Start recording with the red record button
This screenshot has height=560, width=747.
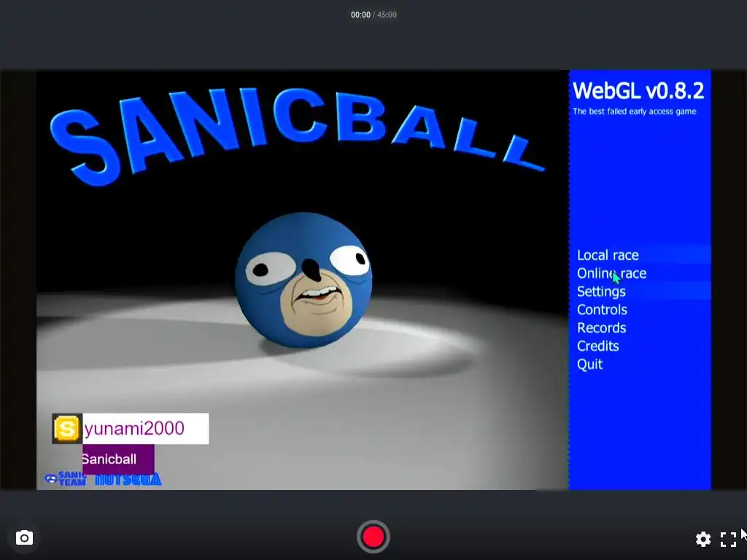click(373, 537)
